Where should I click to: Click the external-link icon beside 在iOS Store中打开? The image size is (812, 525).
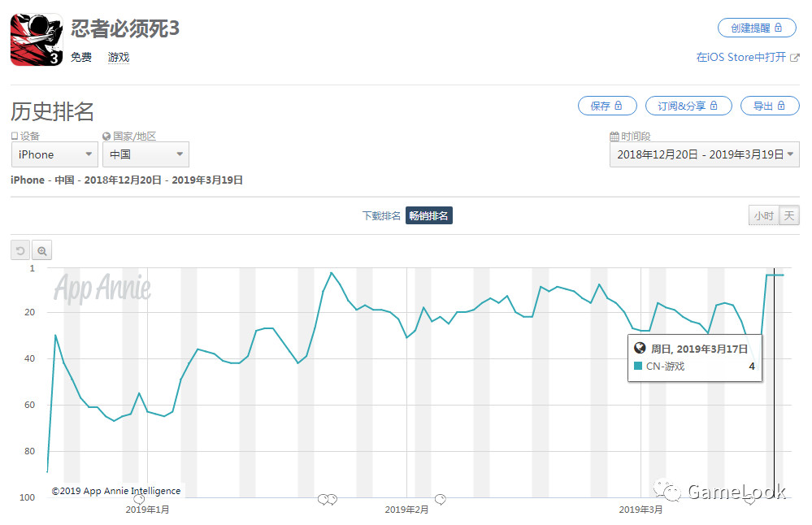[794, 57]
